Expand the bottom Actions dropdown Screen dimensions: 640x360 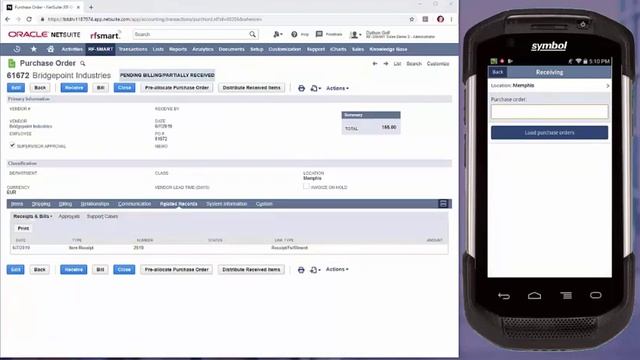pos(337,269)
